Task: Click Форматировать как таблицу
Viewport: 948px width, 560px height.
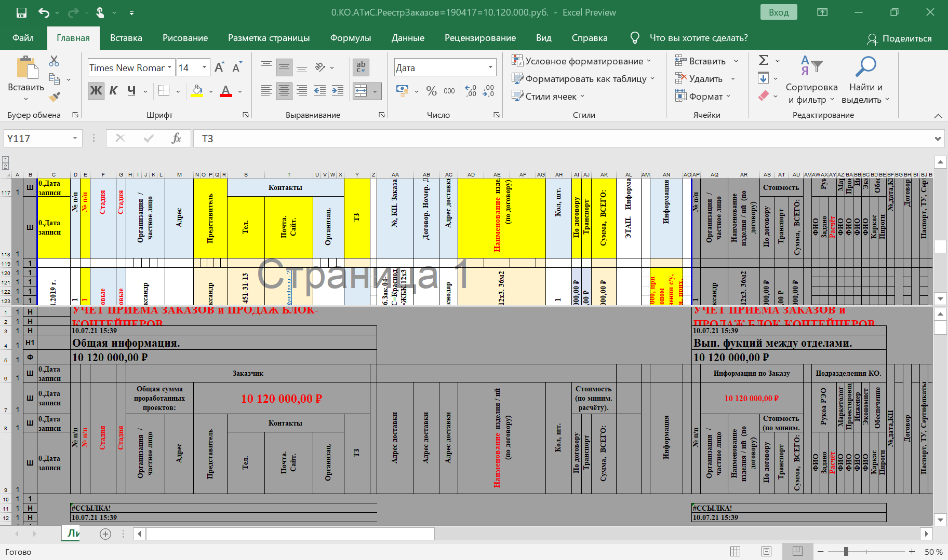Action: click(x=583, y=78)
